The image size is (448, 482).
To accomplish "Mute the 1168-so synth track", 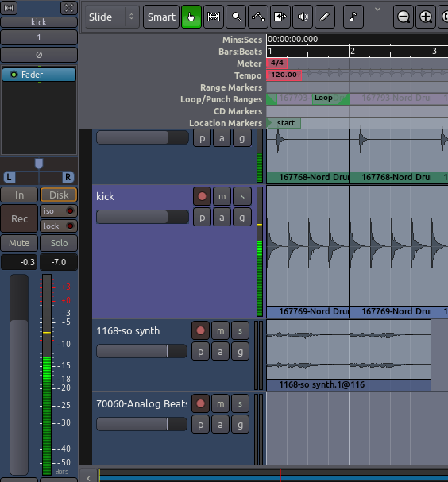I will pos(221,330).
